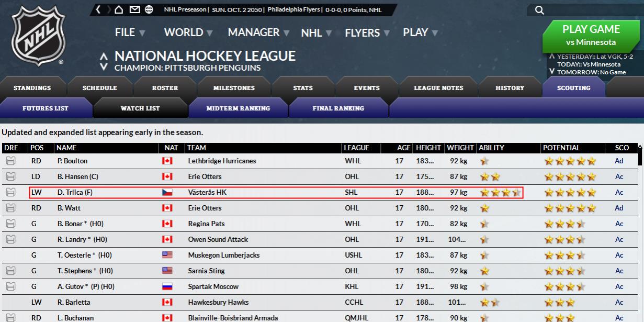This screenshot has width=644, height=322.
Task: Click draft list icon for B. Watt
Action: tap(10, 208)
